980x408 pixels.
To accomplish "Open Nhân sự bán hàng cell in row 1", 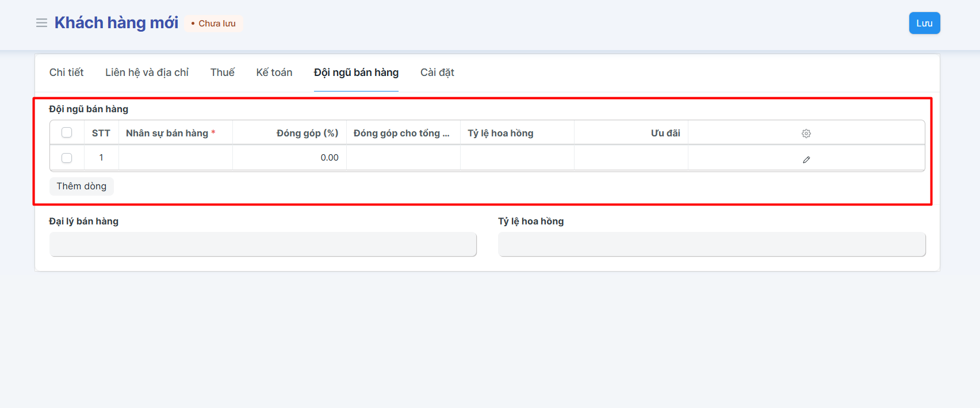I will [175, 158].
